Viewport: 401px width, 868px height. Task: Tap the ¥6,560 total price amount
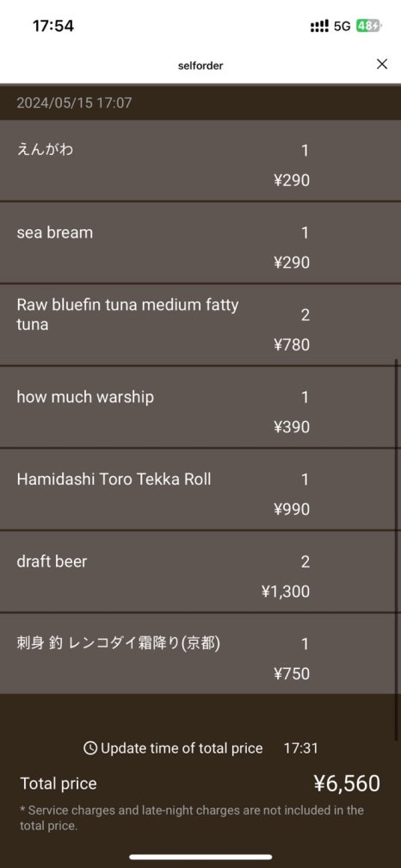click(x=347, y=784)
